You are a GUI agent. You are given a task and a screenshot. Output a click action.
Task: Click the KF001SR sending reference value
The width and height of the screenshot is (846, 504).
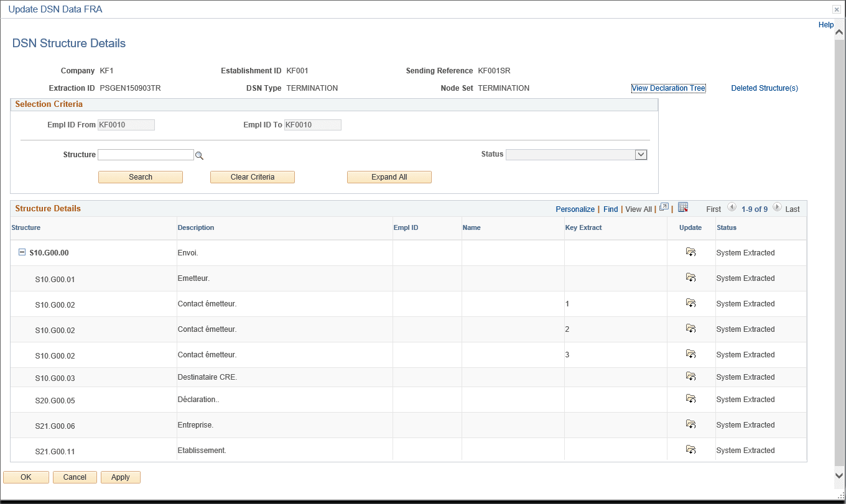click(x=495, y=71)
